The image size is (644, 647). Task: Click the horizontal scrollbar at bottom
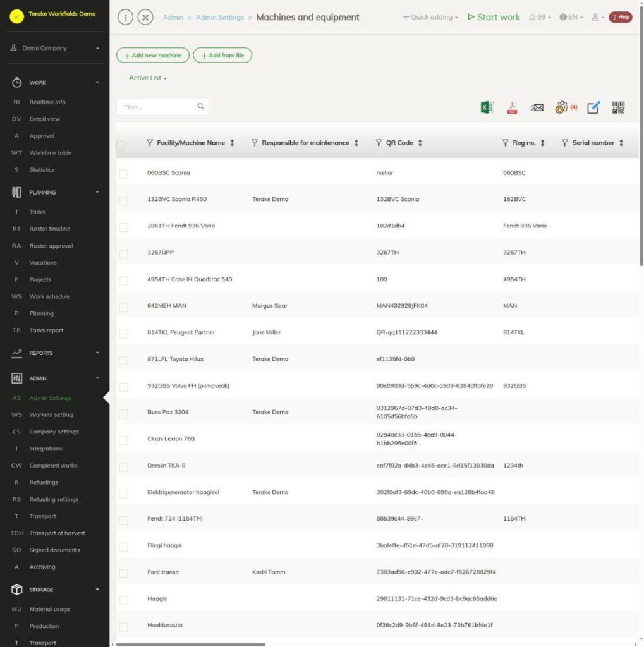(x=190, y=644)
